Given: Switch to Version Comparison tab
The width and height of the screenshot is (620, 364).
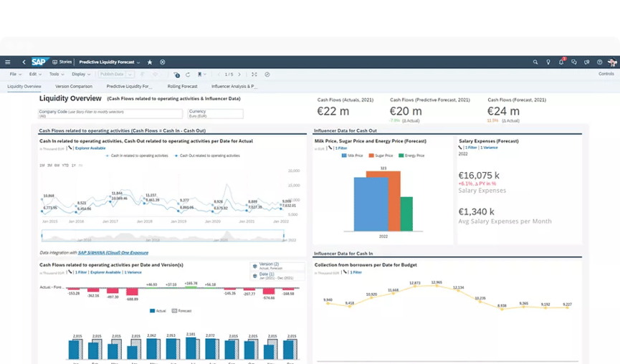Looking at the screenshot, I should (x=73, y=87).
